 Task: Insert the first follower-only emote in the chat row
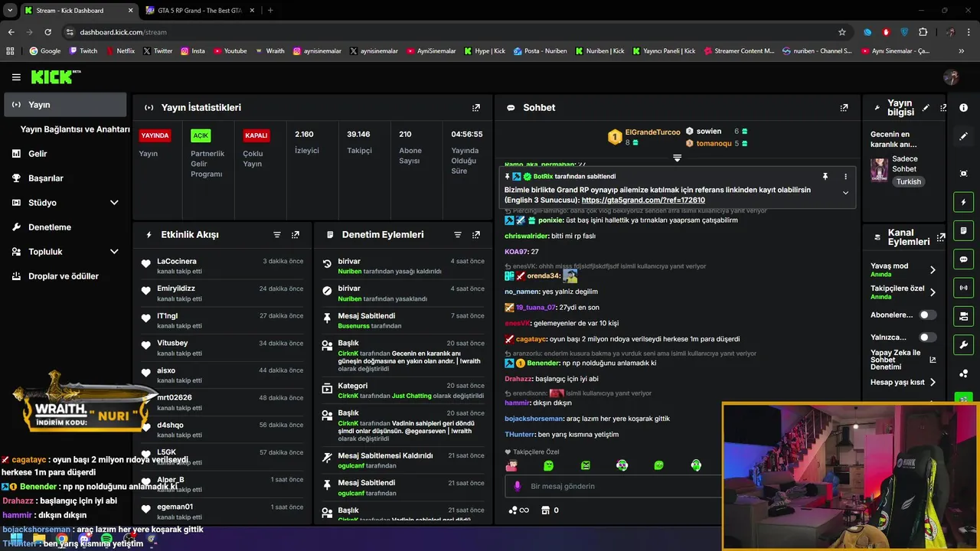pyautogui.click(x=511, y=465)
